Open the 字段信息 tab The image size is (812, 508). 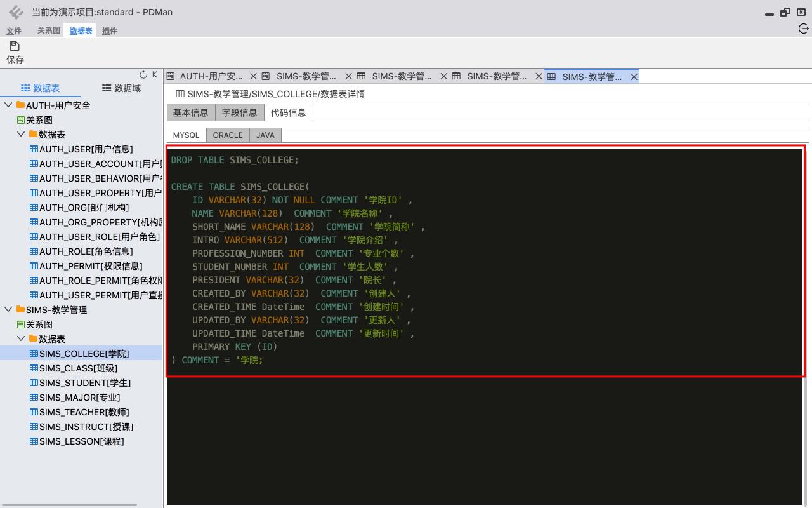pos(239,112)
